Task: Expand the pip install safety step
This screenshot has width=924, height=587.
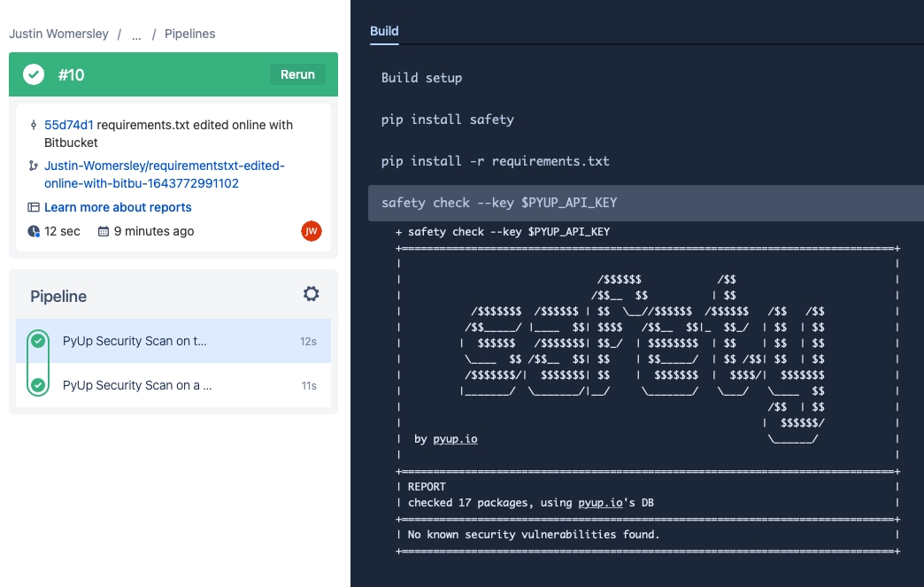Action: point(448,120)
